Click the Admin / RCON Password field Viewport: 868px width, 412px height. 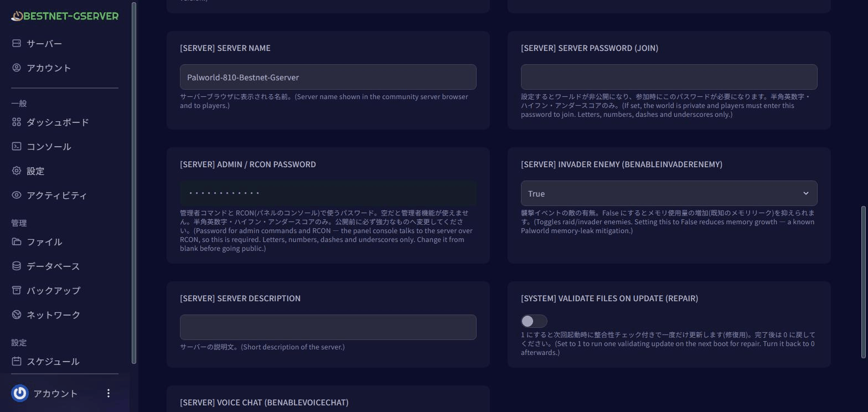328,193
